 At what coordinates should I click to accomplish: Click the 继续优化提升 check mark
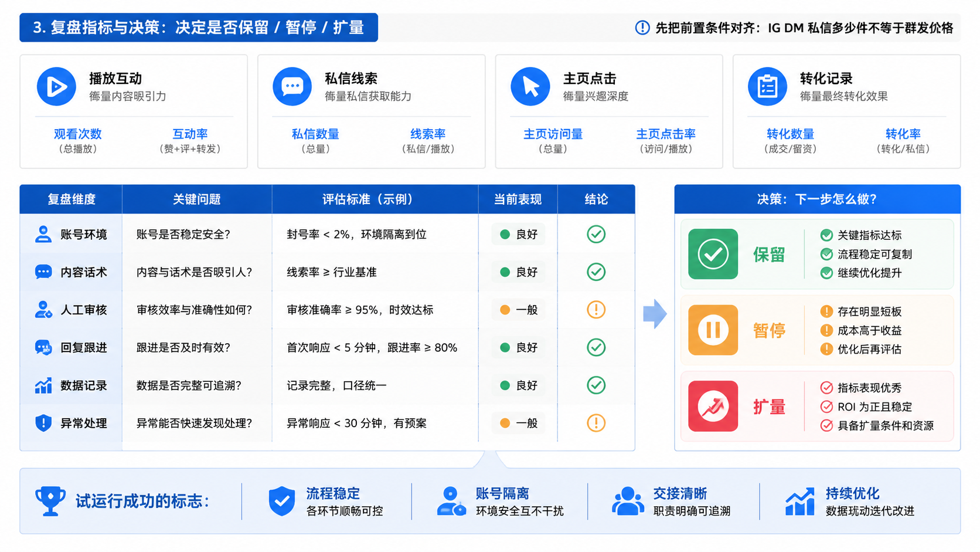826,273
